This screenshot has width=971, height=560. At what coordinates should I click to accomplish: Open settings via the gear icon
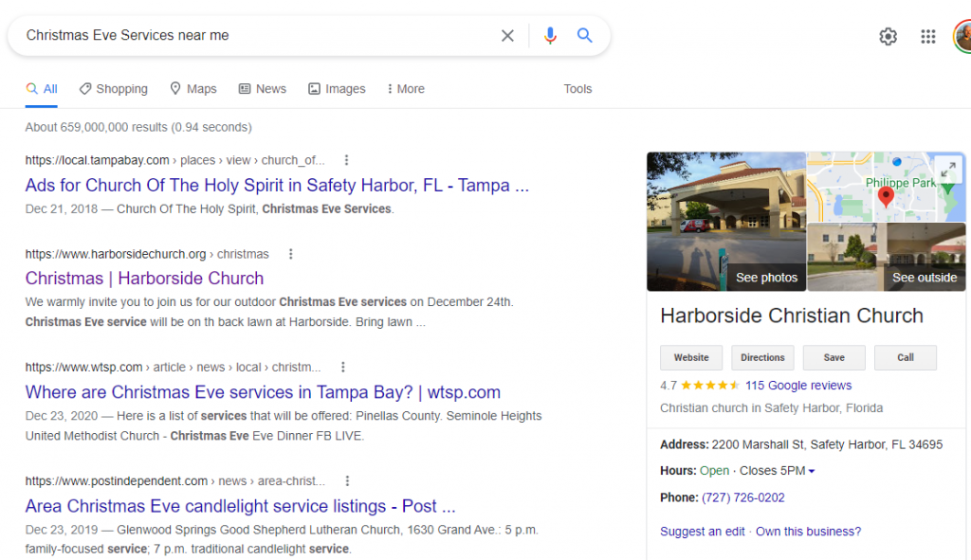click(888, 37)
